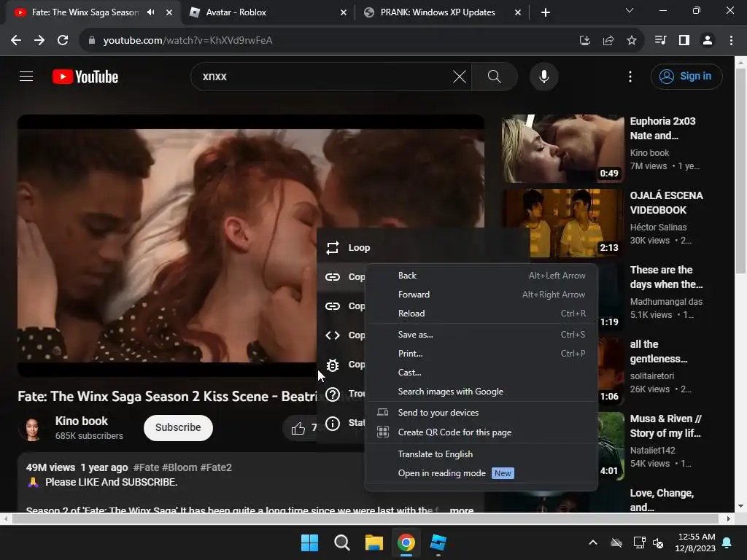747x560 pixels.
Task: Choose Print... from the context menu
Action: pos(481,354)
